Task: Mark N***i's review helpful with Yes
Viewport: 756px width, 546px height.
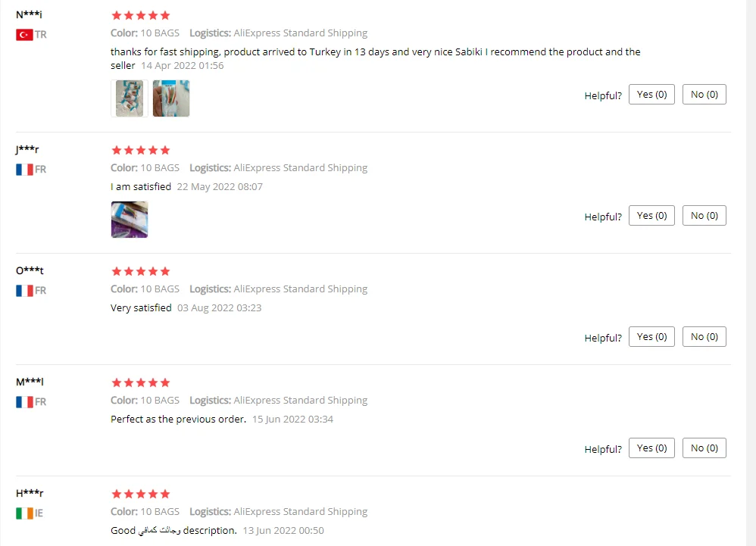Action: click(x=651, y=95)
